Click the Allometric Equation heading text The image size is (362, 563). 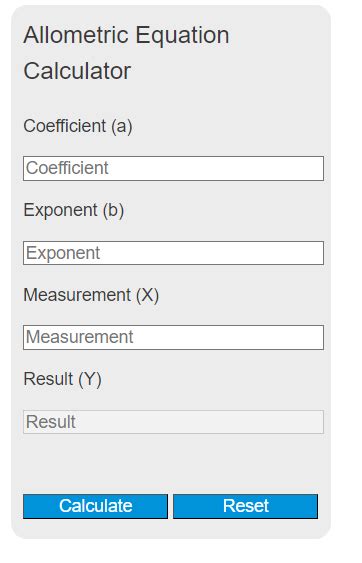coord(126,36)
